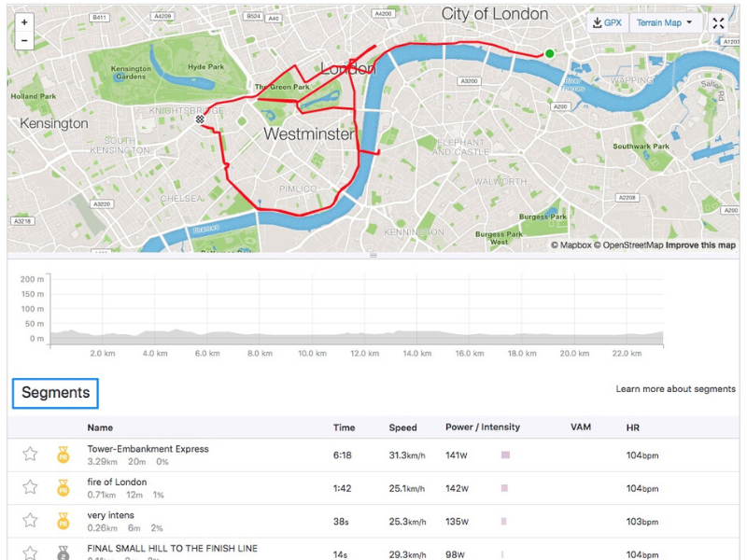Star the very intens segment
This screenshot has width=747, height=560.
[x=31, y=520]
